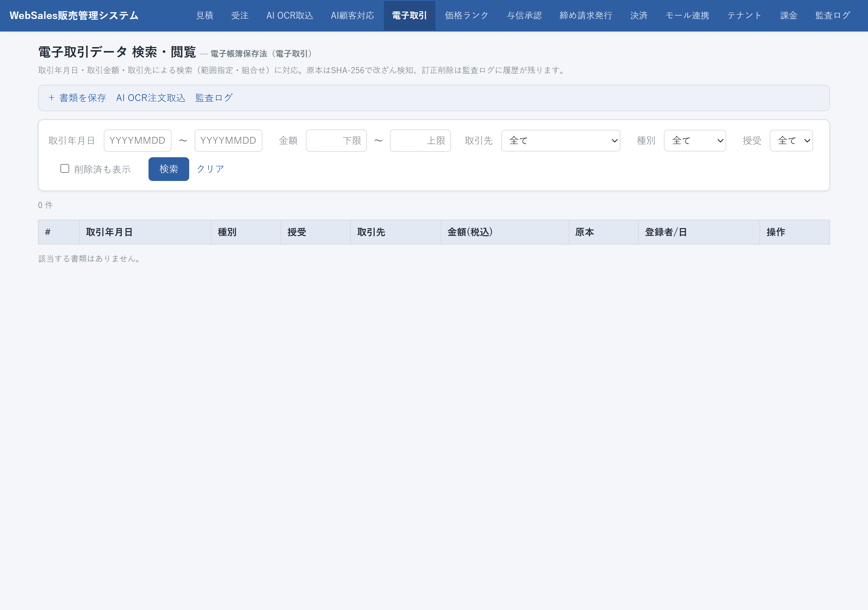Image resolution: width=868 pixels, height=610 pixels.
Task: Open the AI OCR注文取込 link
Action: [x=151, y=98]
